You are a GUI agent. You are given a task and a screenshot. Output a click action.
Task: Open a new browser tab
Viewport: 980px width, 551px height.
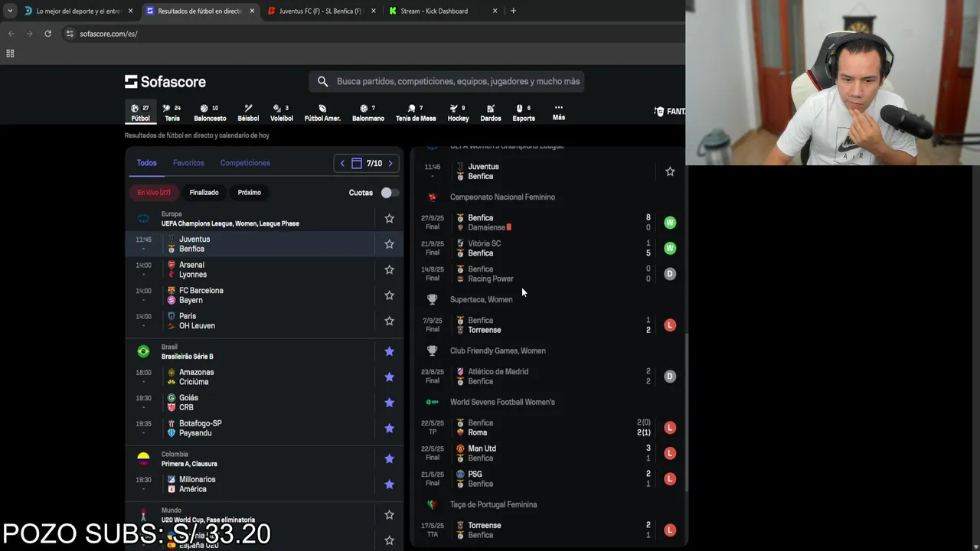(513, 11)
